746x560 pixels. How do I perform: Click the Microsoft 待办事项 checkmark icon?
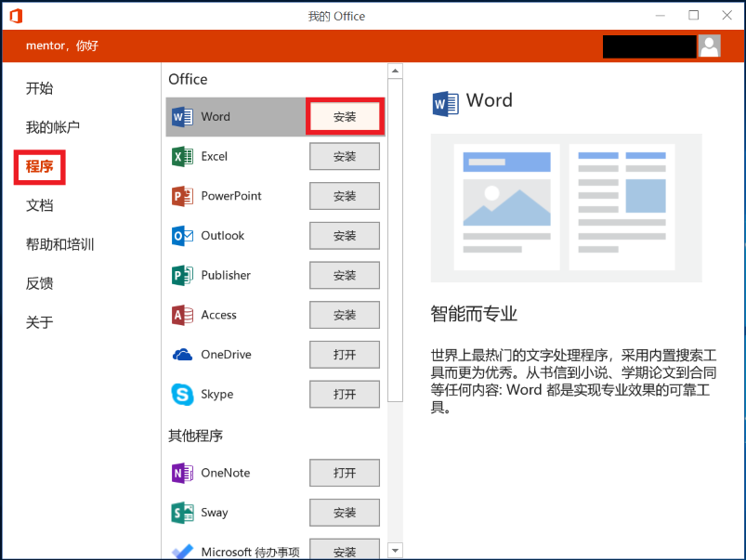click(182, 552)
